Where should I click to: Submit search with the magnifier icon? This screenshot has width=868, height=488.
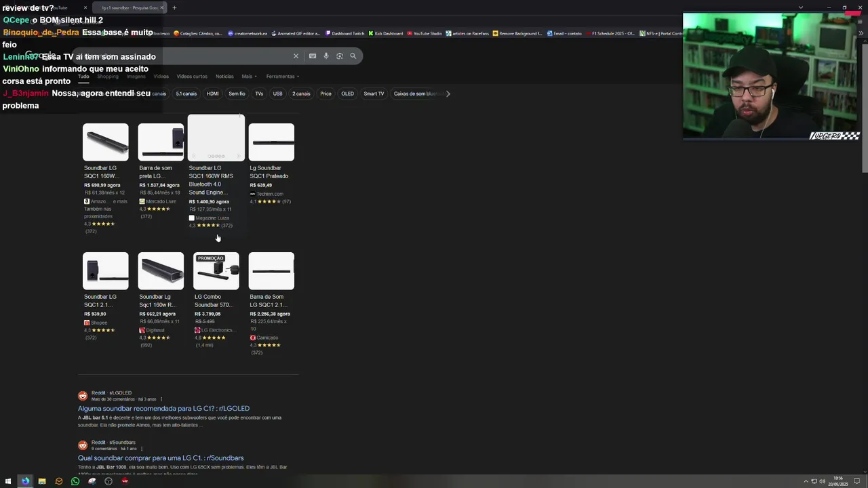click(x=353, y=56)
